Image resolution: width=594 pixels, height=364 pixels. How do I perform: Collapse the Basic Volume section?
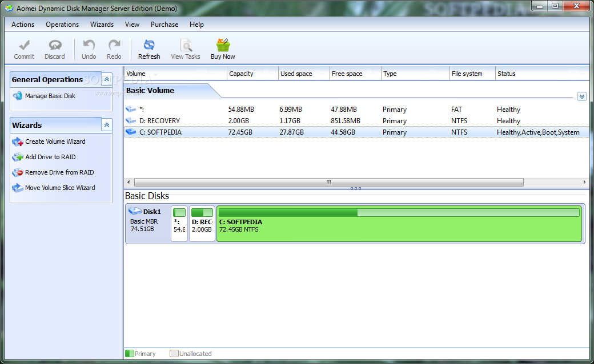click(582, 96)
